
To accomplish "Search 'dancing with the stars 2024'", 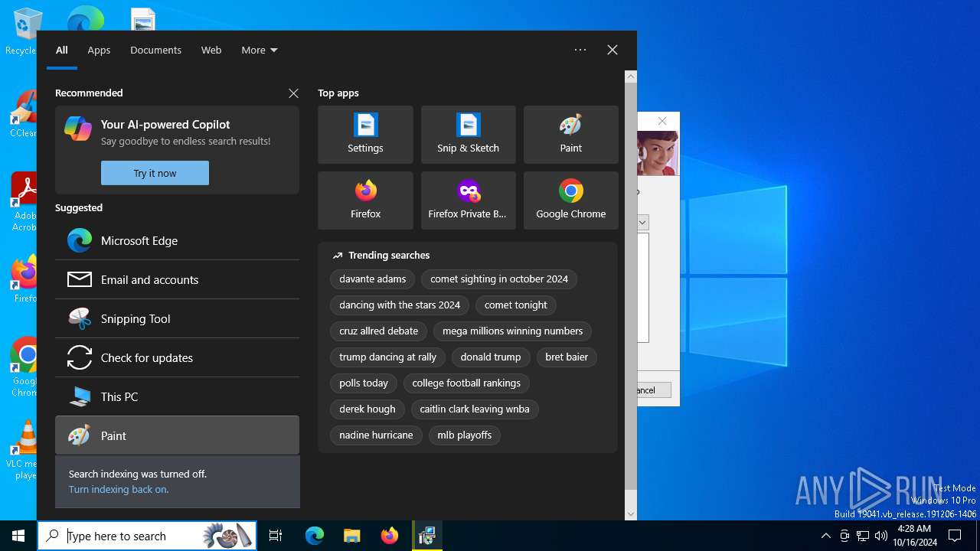I will [400, 305].
